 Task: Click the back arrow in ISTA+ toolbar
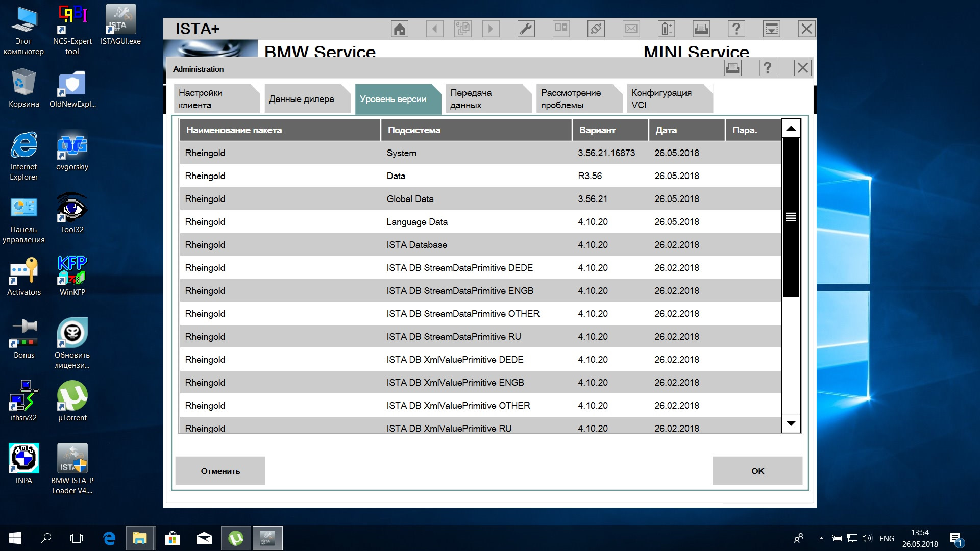[435, 29]
